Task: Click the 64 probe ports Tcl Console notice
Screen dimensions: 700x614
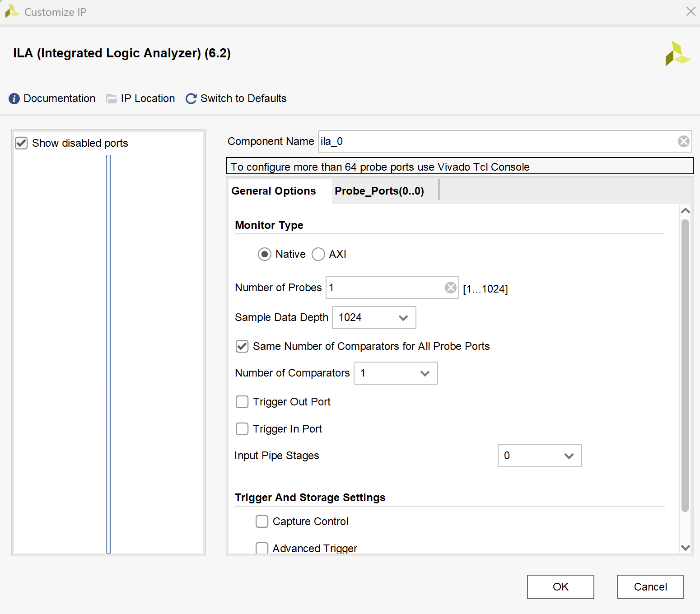Action: click(460, 166)
